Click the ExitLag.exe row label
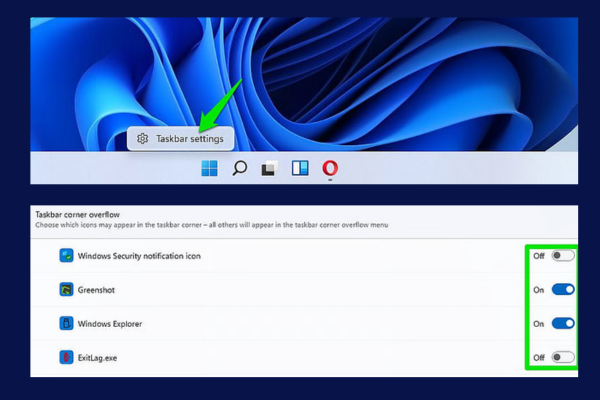Viewport: 600px width, 400px height. click(97, 358)
